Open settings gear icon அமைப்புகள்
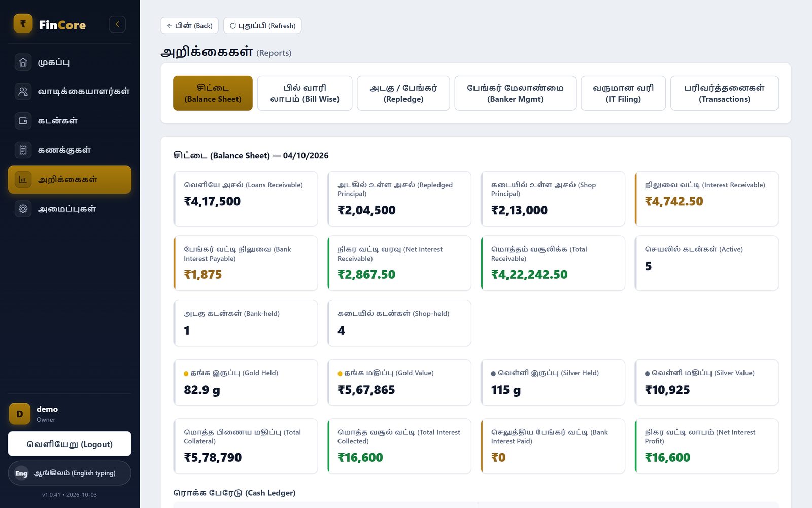Screen dimensions: 812x508 pos(23,209)
